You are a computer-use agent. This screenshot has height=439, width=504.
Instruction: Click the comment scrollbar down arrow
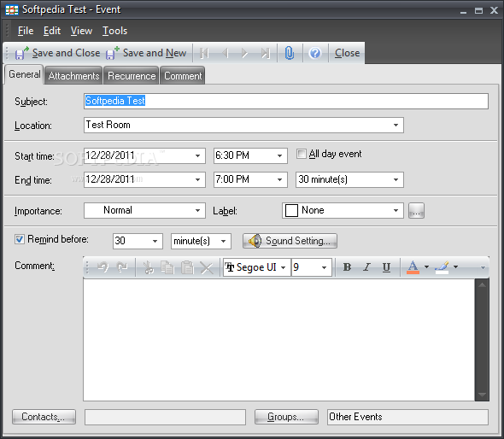tap(482, 395)
